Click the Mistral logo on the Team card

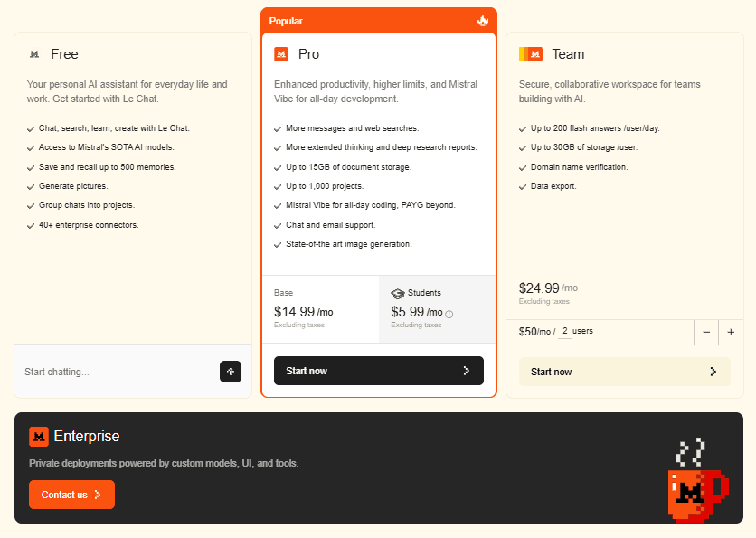(530, 54)
